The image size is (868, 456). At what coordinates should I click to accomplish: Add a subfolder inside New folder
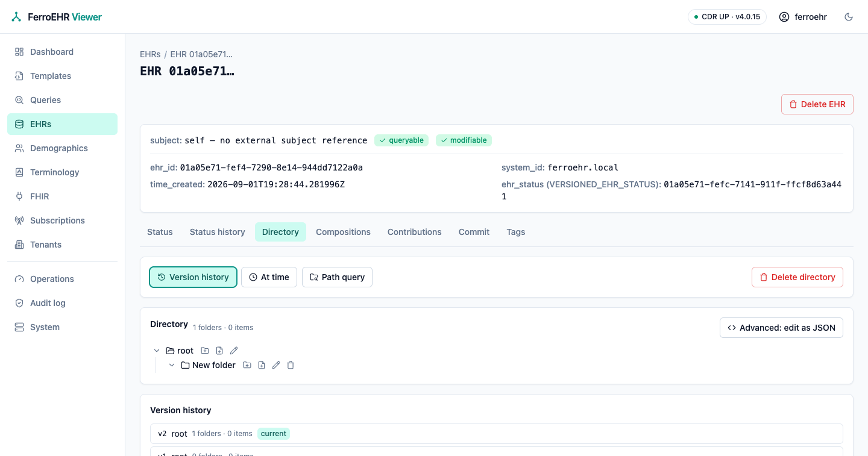(247, 365)
